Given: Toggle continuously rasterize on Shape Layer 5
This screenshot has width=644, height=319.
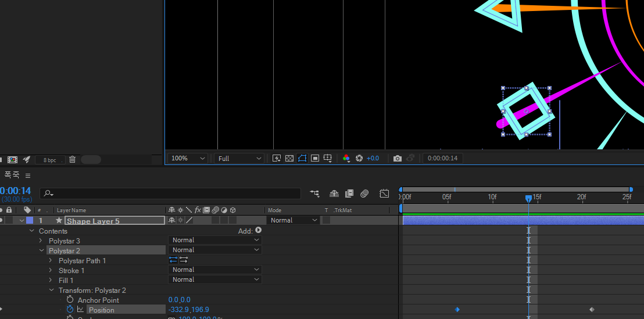Looking at the screenshot, I should 180,220.
